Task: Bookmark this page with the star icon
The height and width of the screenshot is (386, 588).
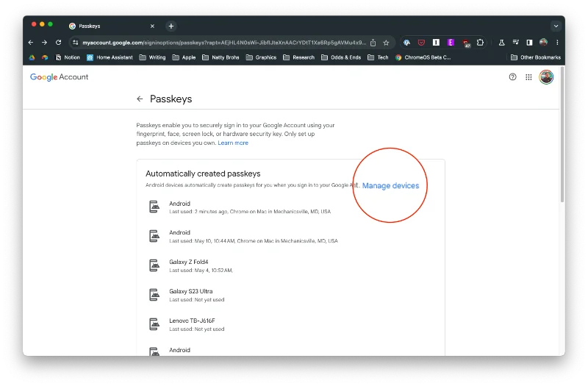Action: coord(386,43)
